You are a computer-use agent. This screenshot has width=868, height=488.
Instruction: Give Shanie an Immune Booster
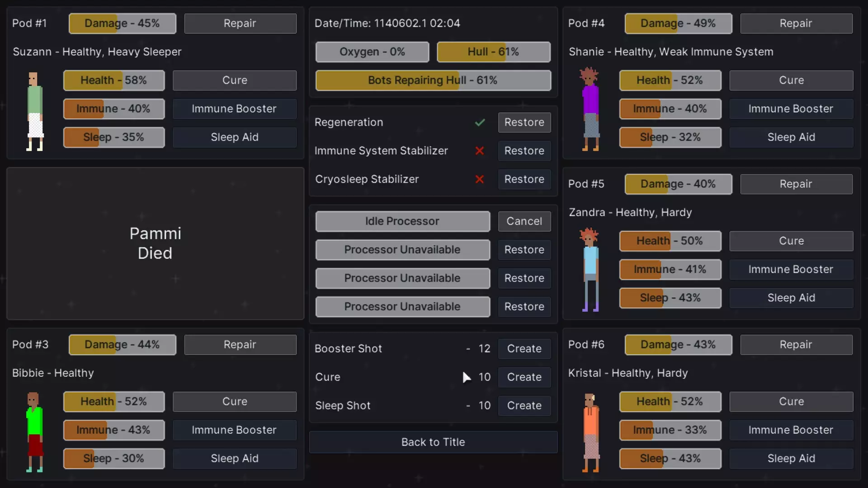[x=791, y=109]
